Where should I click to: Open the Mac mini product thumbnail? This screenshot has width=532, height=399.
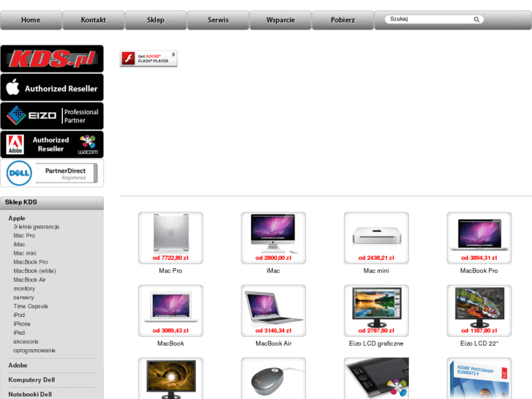(376, 238)
